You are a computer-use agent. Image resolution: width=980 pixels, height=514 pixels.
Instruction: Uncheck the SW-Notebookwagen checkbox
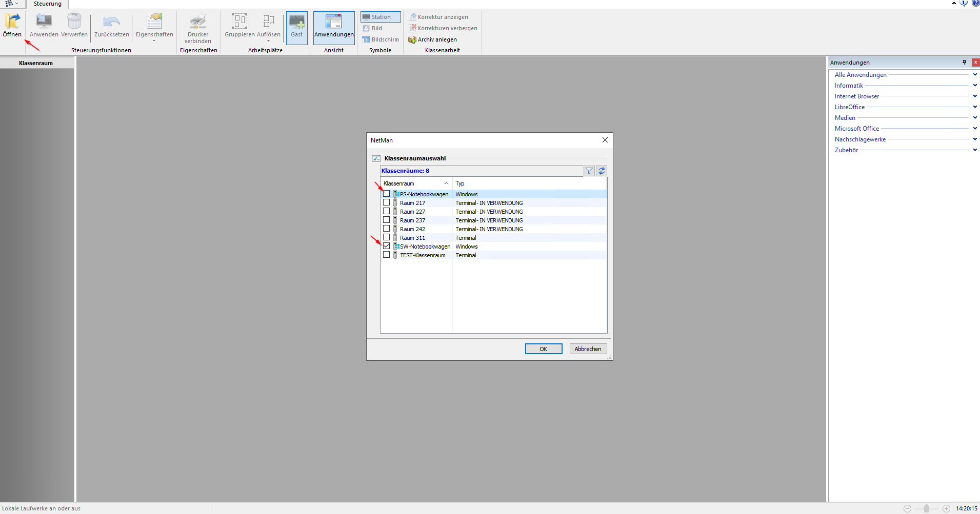pos(387,246)
